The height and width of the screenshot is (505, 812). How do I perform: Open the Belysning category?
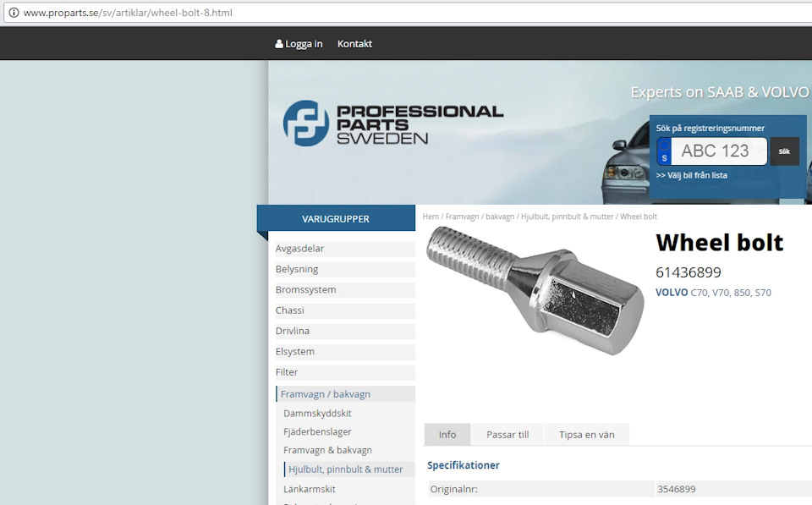tap(345, 269)
